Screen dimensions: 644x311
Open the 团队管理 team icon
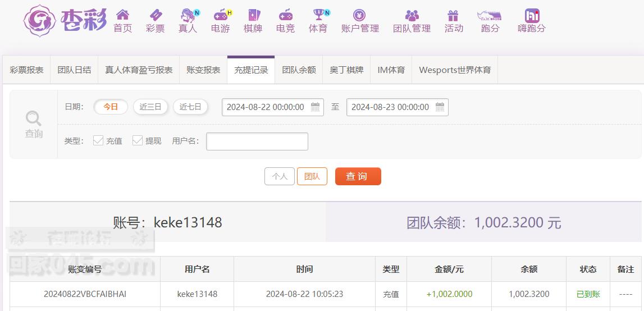(412, 16)
